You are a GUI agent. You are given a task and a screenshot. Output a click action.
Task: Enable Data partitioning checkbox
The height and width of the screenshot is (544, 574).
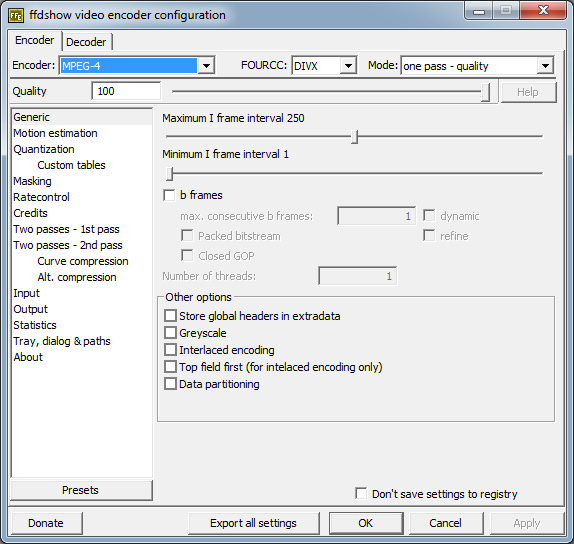[x=170, y=384]
